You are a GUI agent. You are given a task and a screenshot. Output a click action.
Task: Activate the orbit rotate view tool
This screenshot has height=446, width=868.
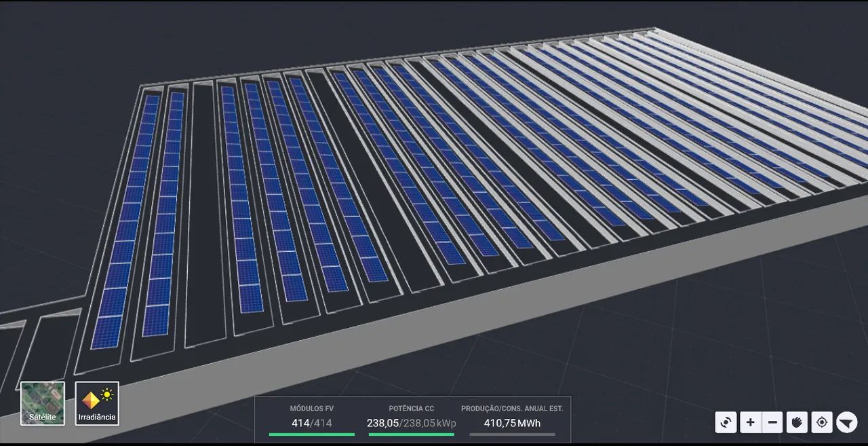coord(726,422)
